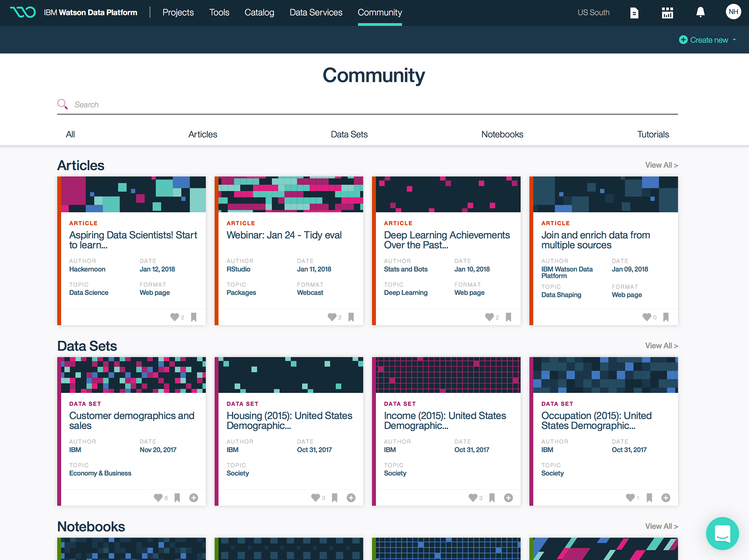749x560 pixels.
Task: Open the Tools menu
Action: pyautogui.click(x=219, y=12)
